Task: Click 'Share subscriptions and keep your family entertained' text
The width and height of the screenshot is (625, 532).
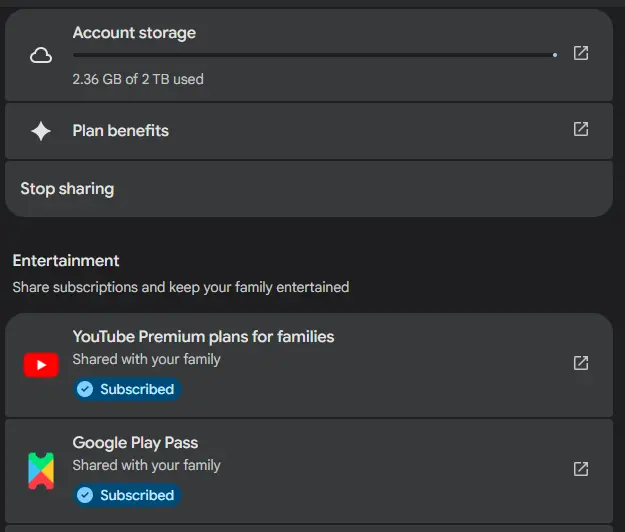Action: 181,287
